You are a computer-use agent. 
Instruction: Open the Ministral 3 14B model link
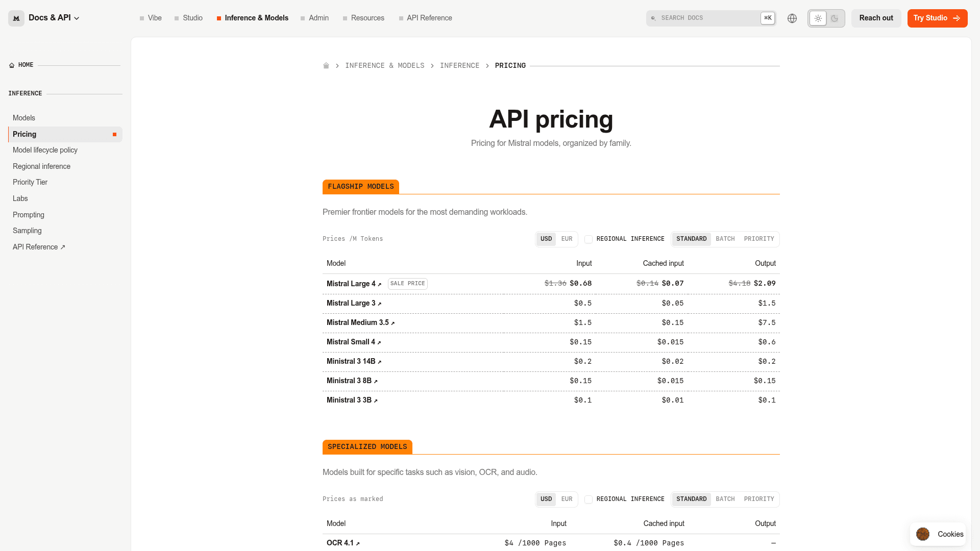click(x=354, y=361)
